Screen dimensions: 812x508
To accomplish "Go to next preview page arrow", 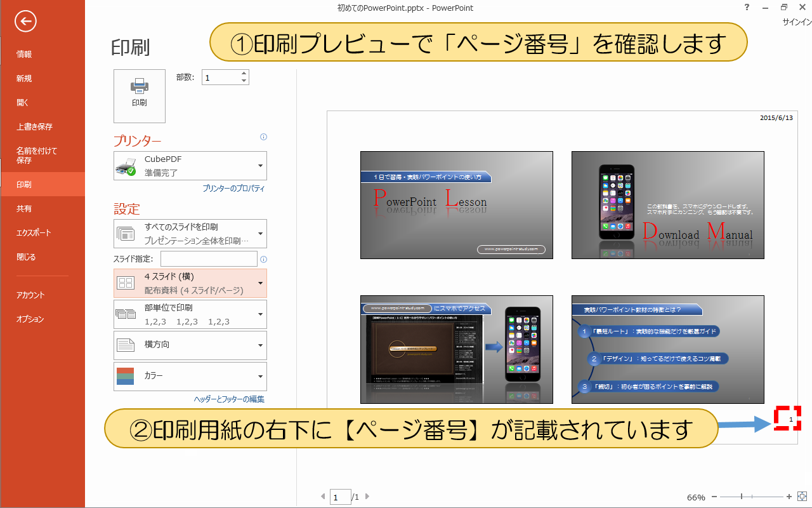I will [367, 497].
